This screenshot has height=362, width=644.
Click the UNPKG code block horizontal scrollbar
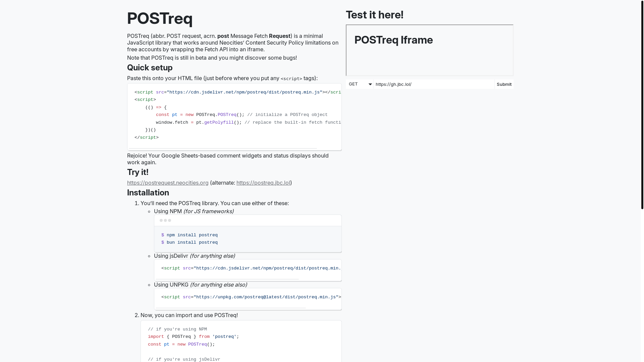tap(231, 308)
